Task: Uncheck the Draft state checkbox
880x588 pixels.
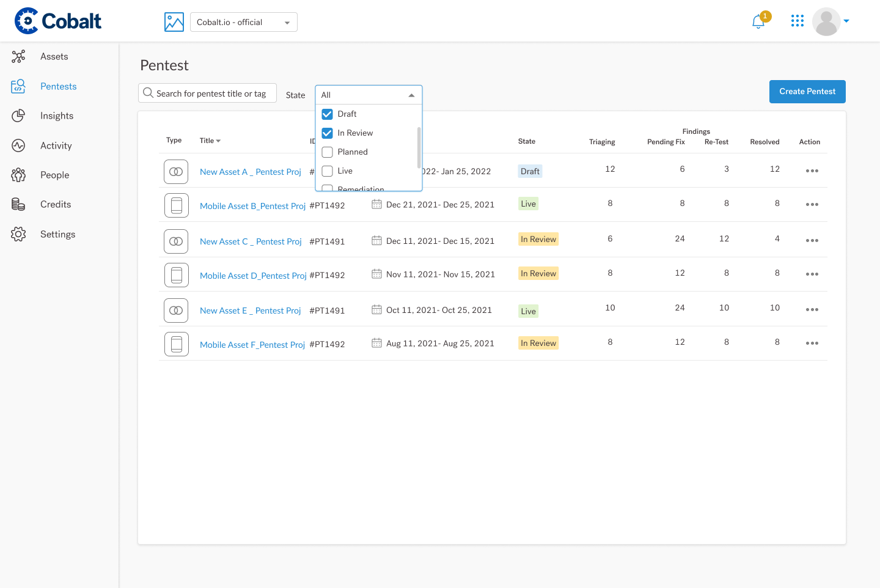Action: pos(328,114)
